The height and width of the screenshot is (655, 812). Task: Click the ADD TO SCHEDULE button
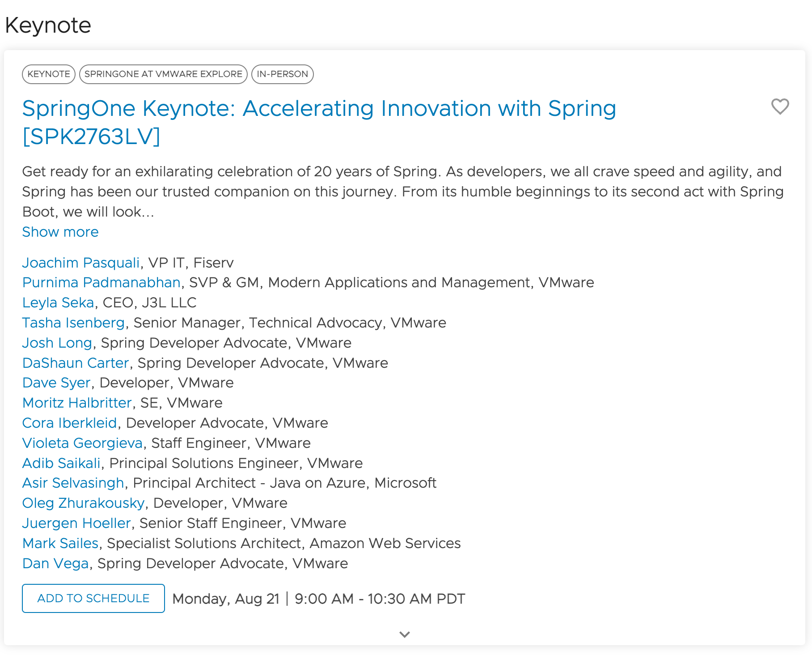(x=93, y=598)
